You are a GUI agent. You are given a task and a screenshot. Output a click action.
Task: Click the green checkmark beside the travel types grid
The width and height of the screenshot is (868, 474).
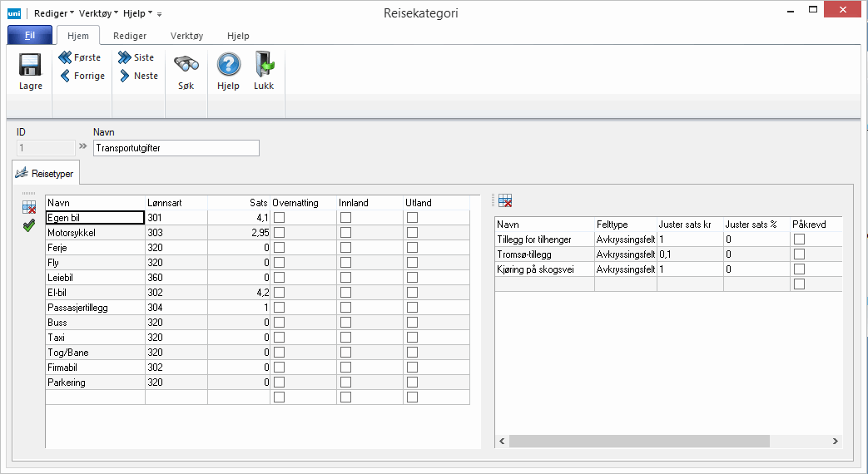coord(29,225)
